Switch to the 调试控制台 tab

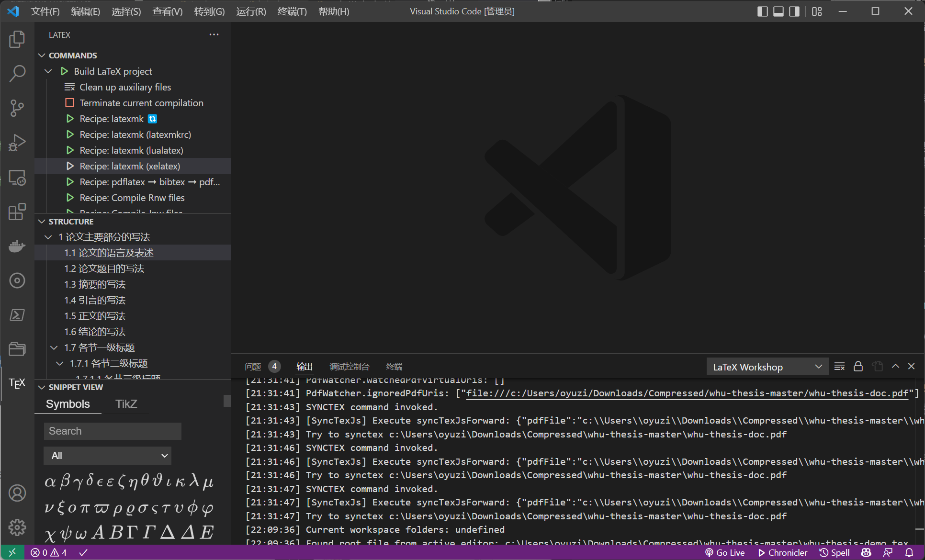[349, 367]
